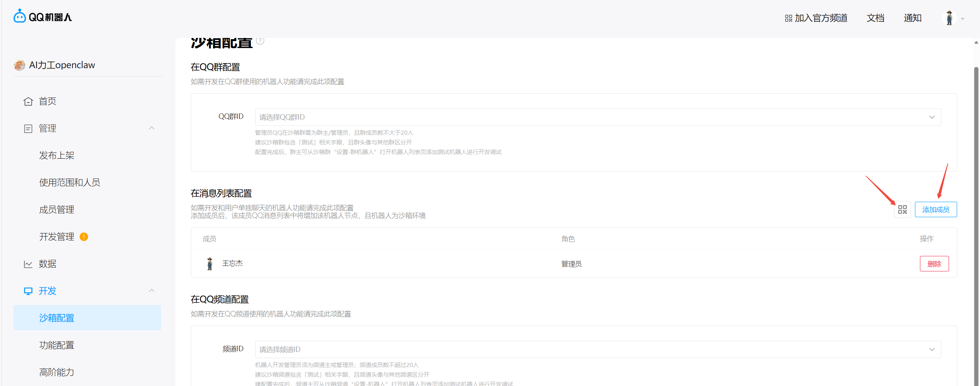Viewport: 980px width, 386px height.
Task: Click the 开发 monitor icon
Action: [x=28, y=291]
